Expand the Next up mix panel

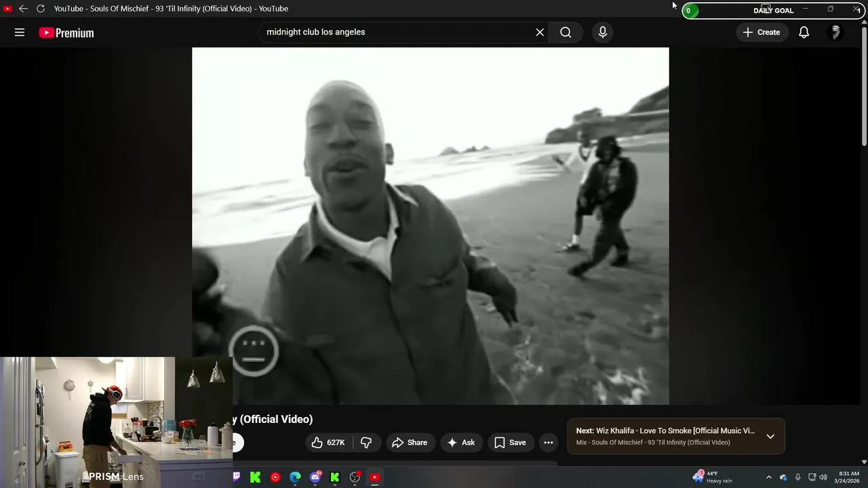click(770, 436)
